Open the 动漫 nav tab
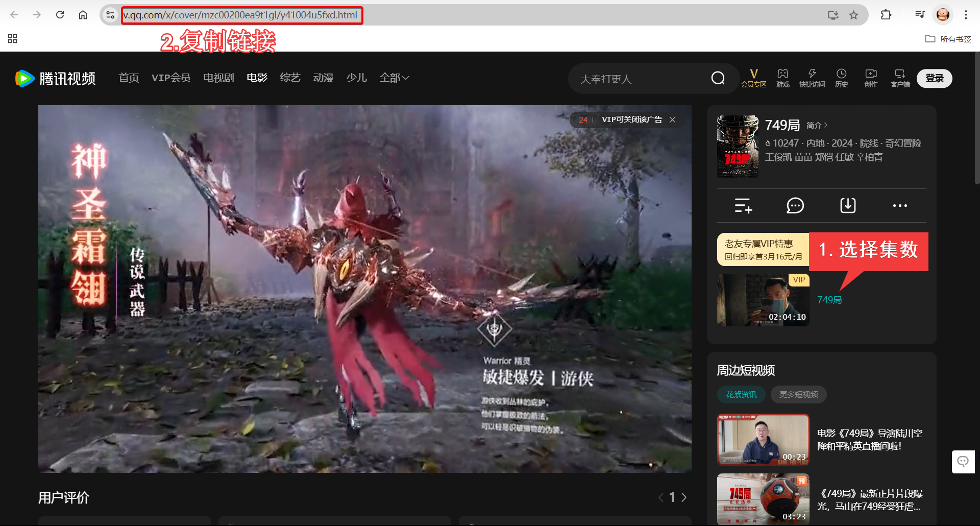Image resolution: width=980 pixels, height=526 pixels. pyautogui.click(x=323, y=78)
